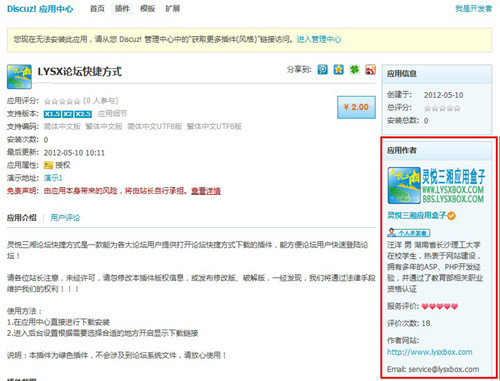Screen dimensions: 500x381
Task: Click Email: service@lysxbox.com text
Action: pyautogui.click(x=433, y=369)
